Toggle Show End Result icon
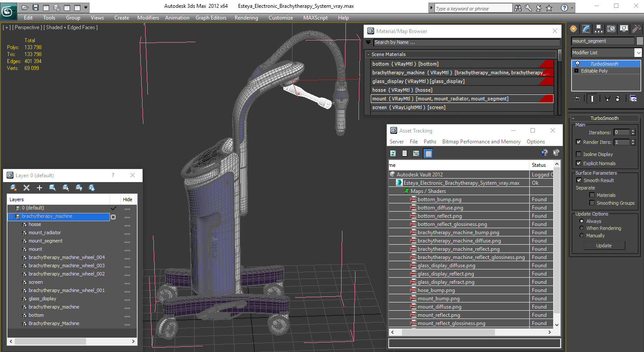This screenshot has height=352, width=644. tap(592, 98)
